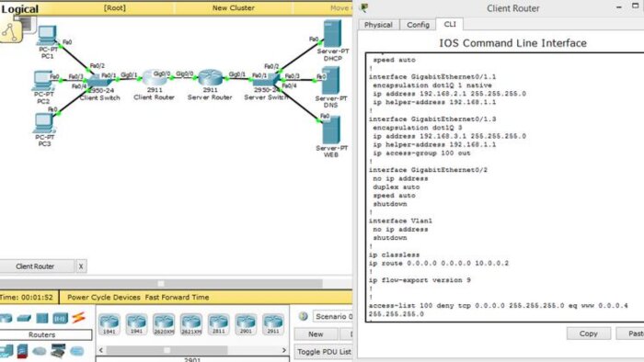Click the 'ip classless' line

coord(395,255)
